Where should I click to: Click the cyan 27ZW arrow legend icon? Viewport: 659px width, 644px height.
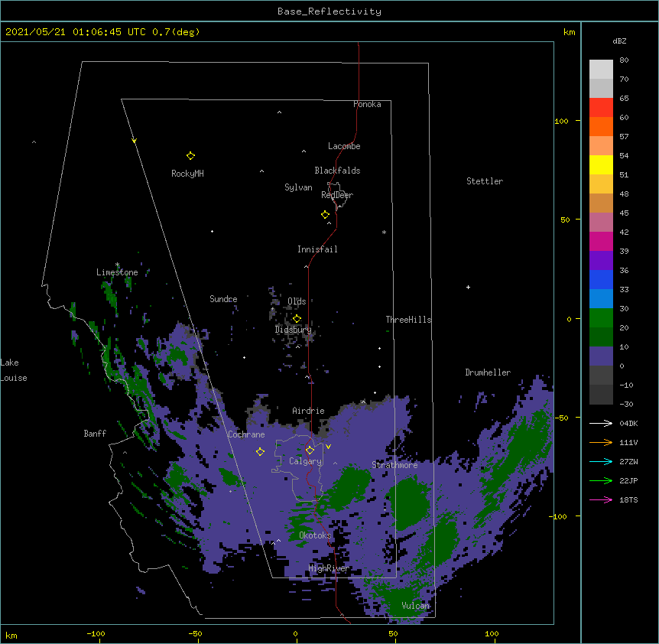(601, 461)
